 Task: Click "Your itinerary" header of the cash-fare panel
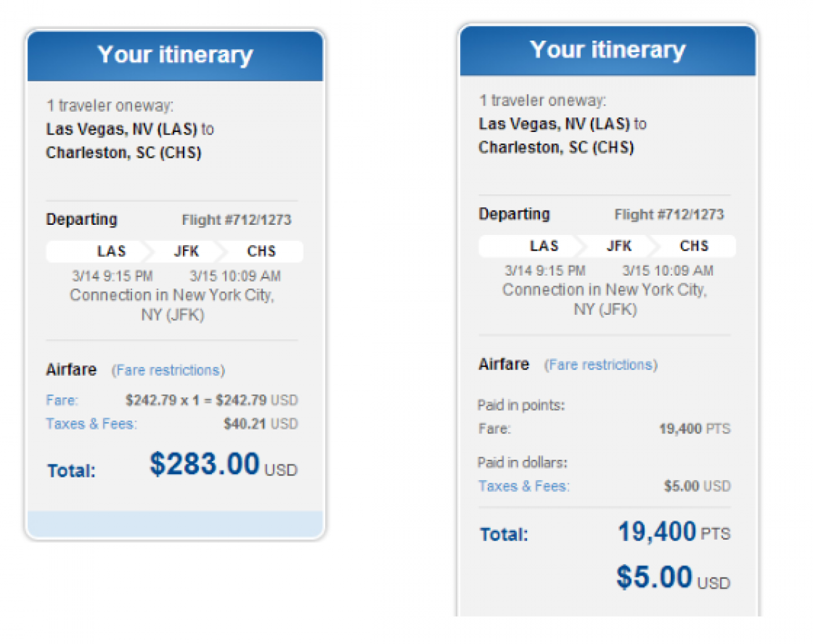click(x=175, y=55)
